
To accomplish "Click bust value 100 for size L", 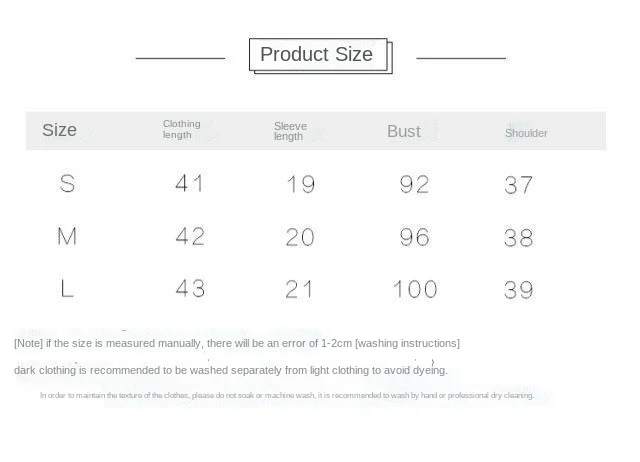I will pos(415,289).
